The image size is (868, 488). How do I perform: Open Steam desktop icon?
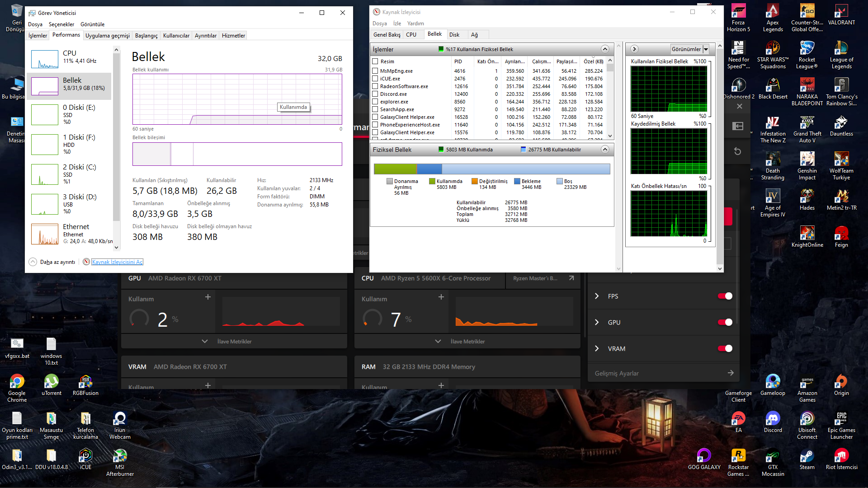click(x=807, y=460)
